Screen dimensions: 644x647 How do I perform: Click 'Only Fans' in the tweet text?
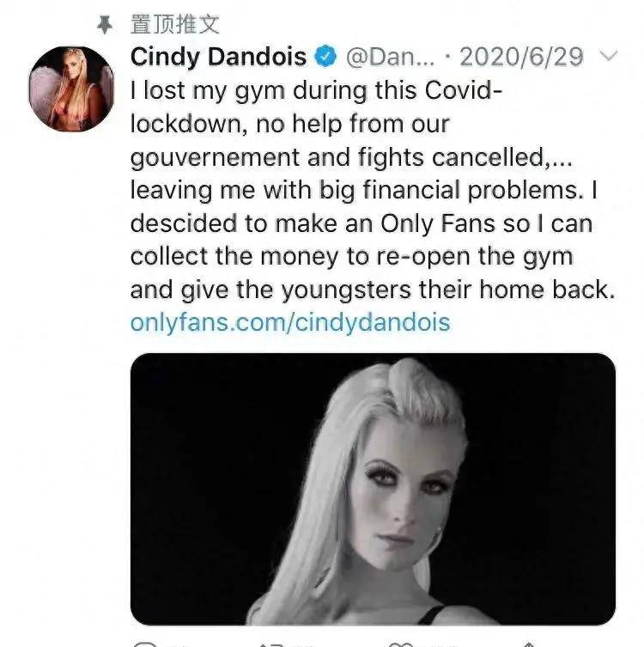pyautogui.click(x=438, y=224)
